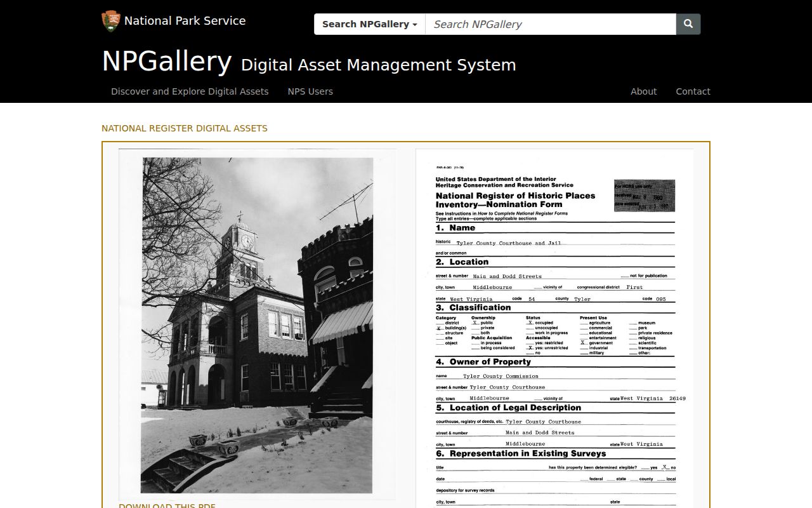The width and height of the screenshot is (812, 508).
Task: Click the National Park Service header link
Action: [185, 21]
